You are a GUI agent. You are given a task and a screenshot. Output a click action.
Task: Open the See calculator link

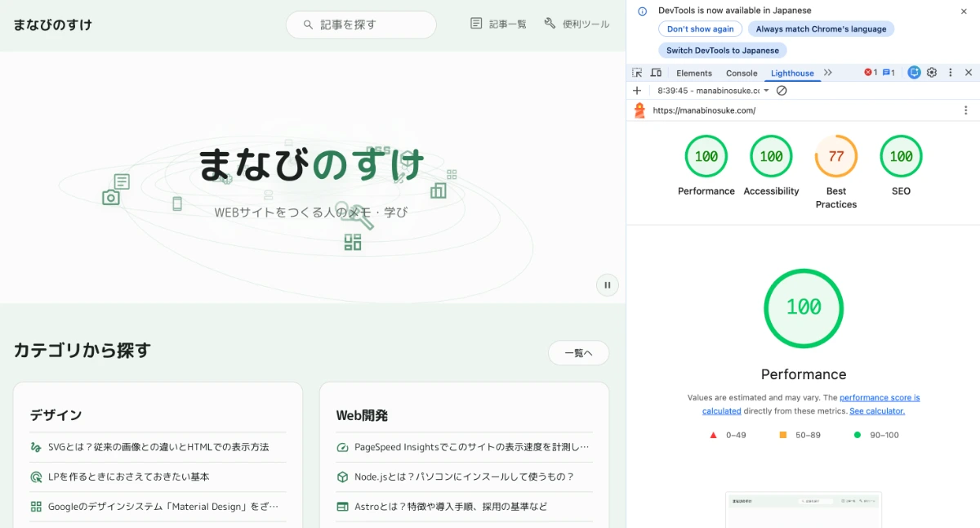click(877, 411)
